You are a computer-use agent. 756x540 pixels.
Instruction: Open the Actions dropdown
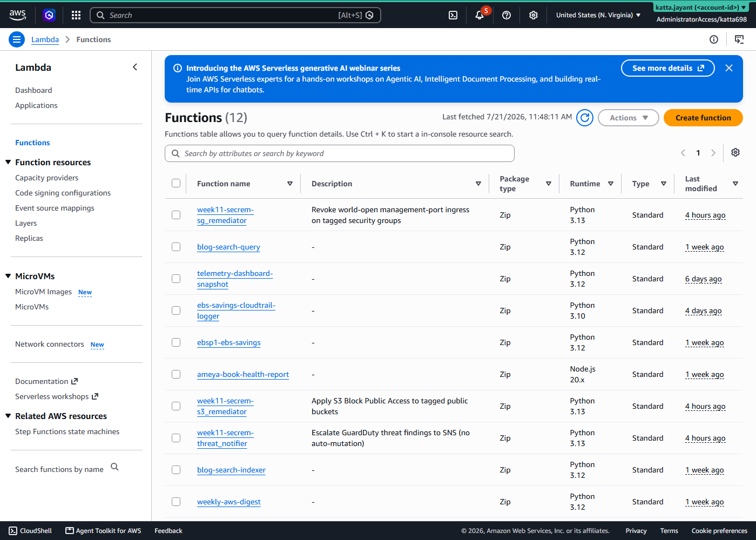pyautogui.click(x=628, y=118)
